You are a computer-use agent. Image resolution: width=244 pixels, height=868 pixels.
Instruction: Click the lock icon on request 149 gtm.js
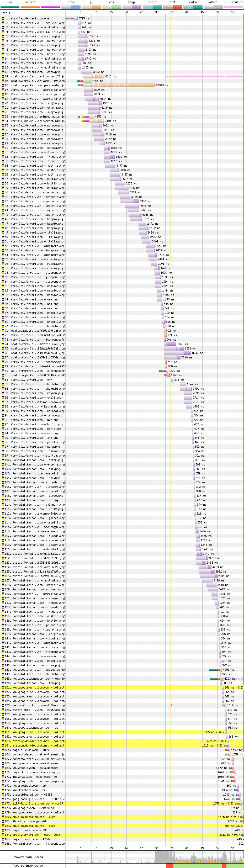point(3,679)
